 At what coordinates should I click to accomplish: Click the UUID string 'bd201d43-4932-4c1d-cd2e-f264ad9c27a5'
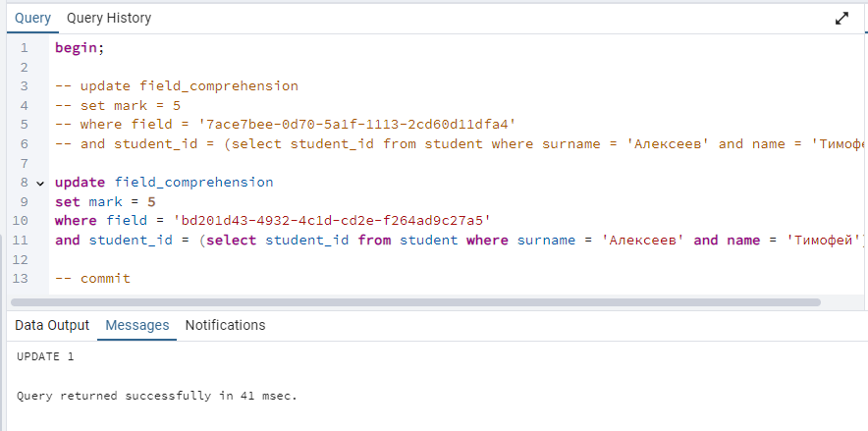click(x=333, y=221)
